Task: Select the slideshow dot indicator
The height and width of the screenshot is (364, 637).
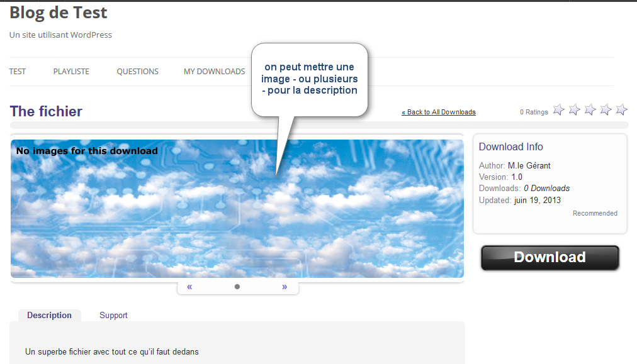Action: click(237, 287)
